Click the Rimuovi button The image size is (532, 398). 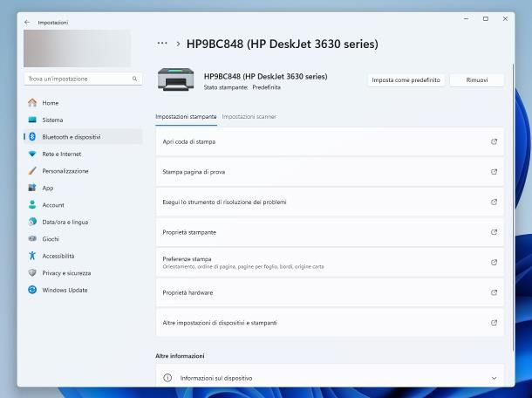[x=477, y=80]
